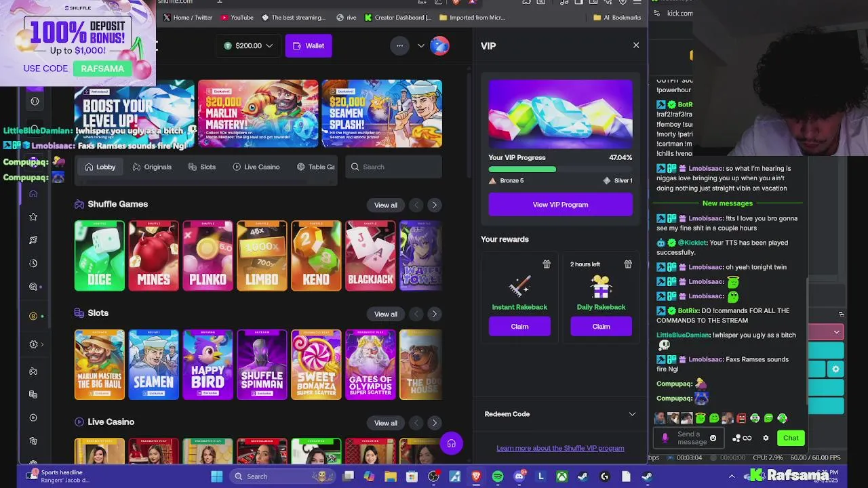Open the YouTube bookmark
This screenshot has height=488, width=868.
[237, 18]
